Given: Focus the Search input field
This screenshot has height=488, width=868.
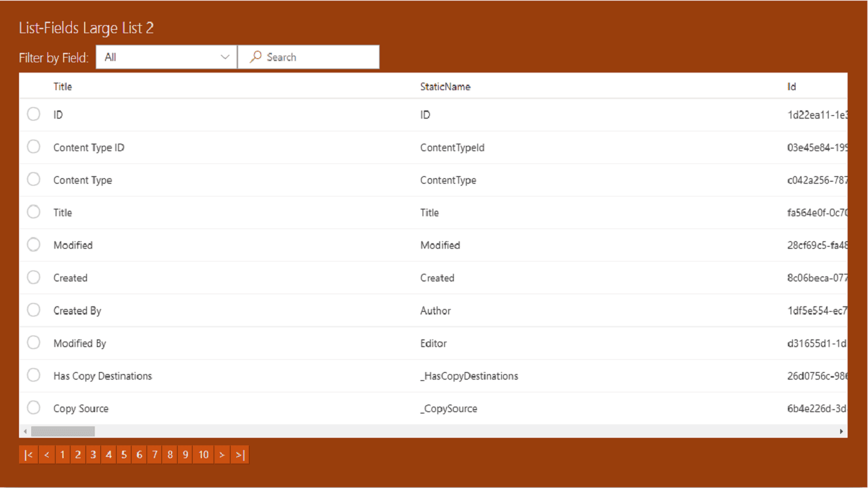Looking at the screenshot, I should pos(309,57).
